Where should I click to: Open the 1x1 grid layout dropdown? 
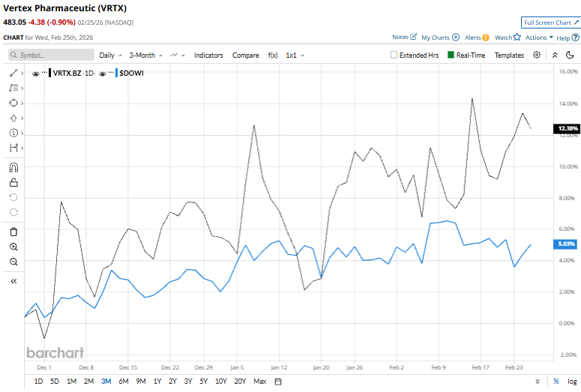pos(295,55)
